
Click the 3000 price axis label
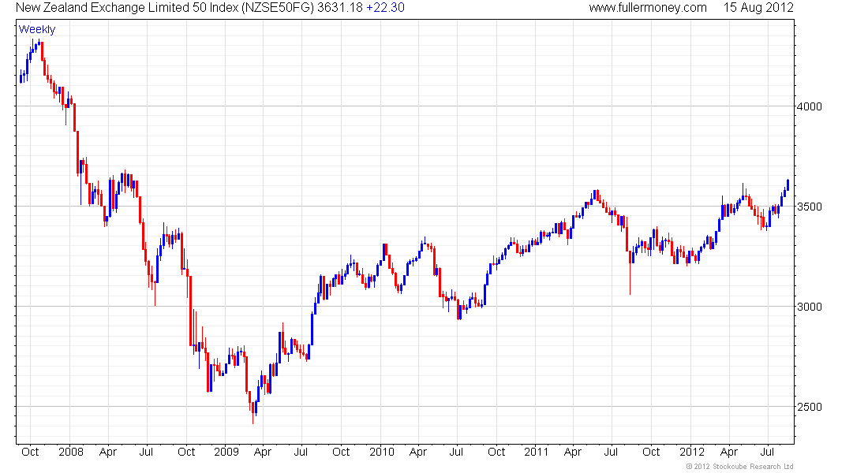coord(810,307)
